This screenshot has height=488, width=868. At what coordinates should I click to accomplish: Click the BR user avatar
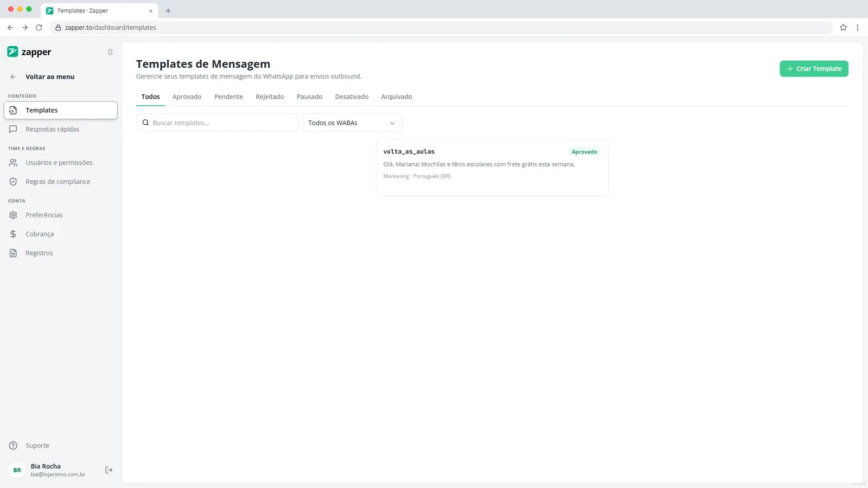17,470
